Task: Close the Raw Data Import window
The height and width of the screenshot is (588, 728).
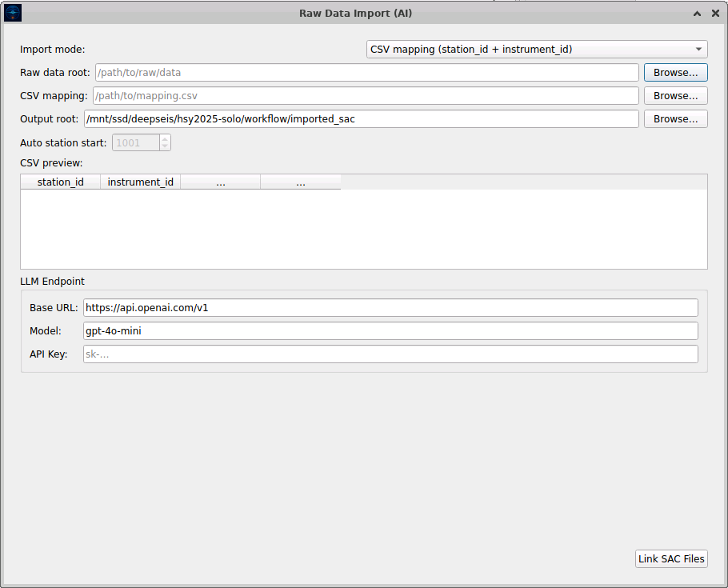Action: [x=715, y=14]
